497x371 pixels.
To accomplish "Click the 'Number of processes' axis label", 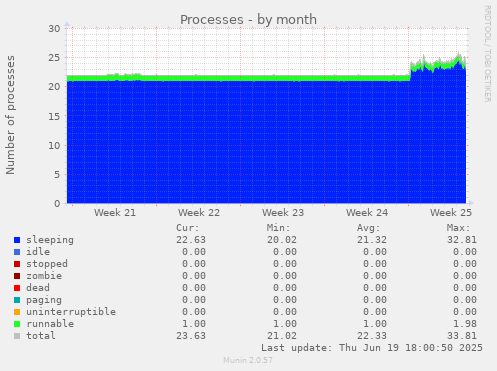I will point(10,115).
